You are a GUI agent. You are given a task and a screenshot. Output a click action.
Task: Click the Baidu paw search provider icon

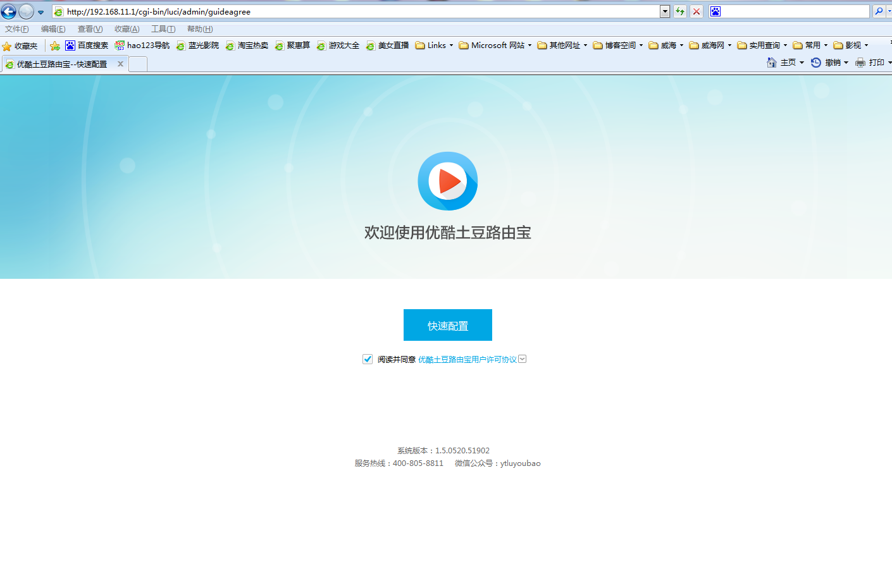[715, 11]
